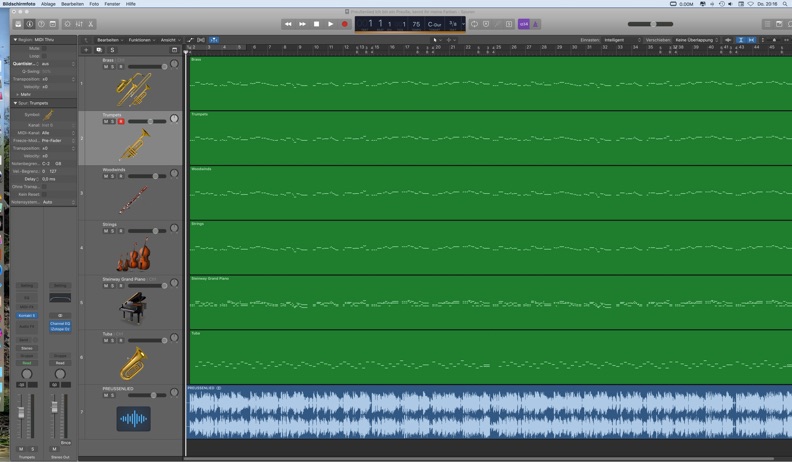
Task: Mute the Woodwinds track
Action: 106,176
